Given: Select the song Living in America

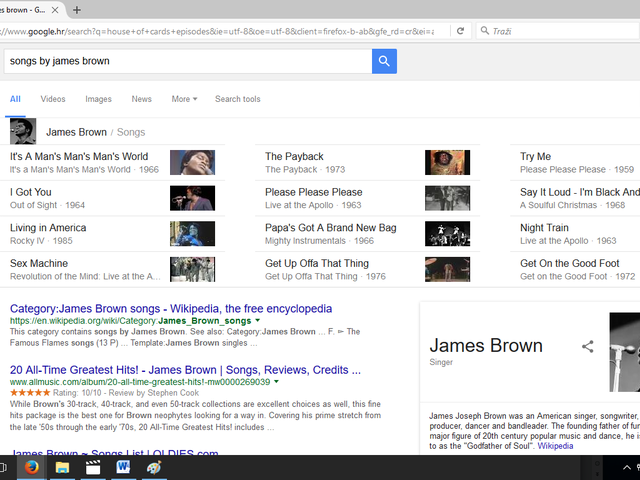Looking at the screenshot, I should pos(48,228).
